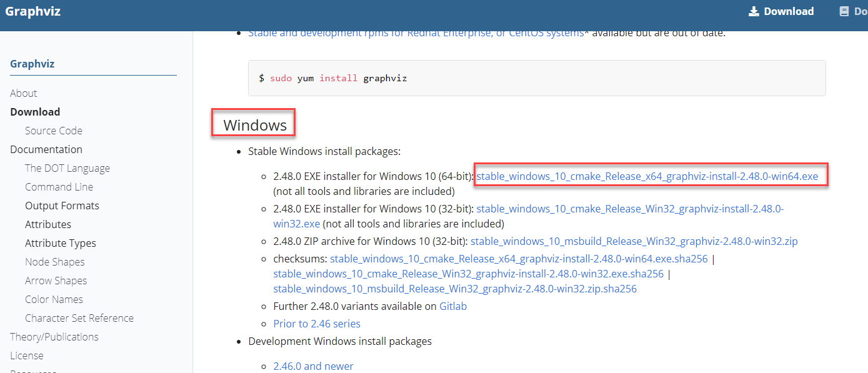Viewport: 868px width, 373px height.
Task: Open Color Names sidebar entry
Action: (54, 299)
